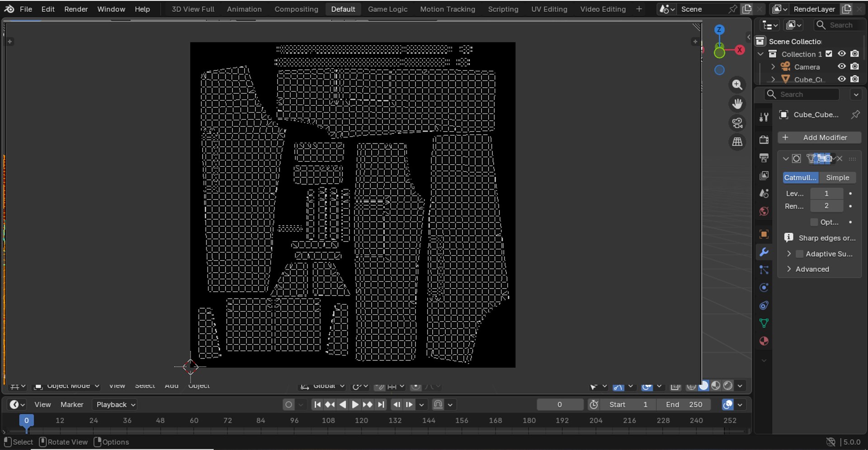Viewport: 868px width, 450px height.
Task: Play animation forward
Action: pyautogui.click(x=355, y=405)
